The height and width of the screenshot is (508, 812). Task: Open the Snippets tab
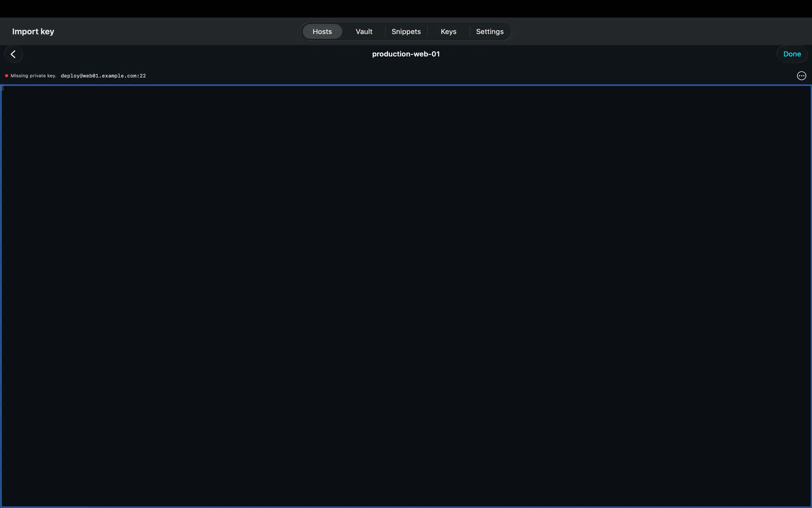click(x=406, y=31)
